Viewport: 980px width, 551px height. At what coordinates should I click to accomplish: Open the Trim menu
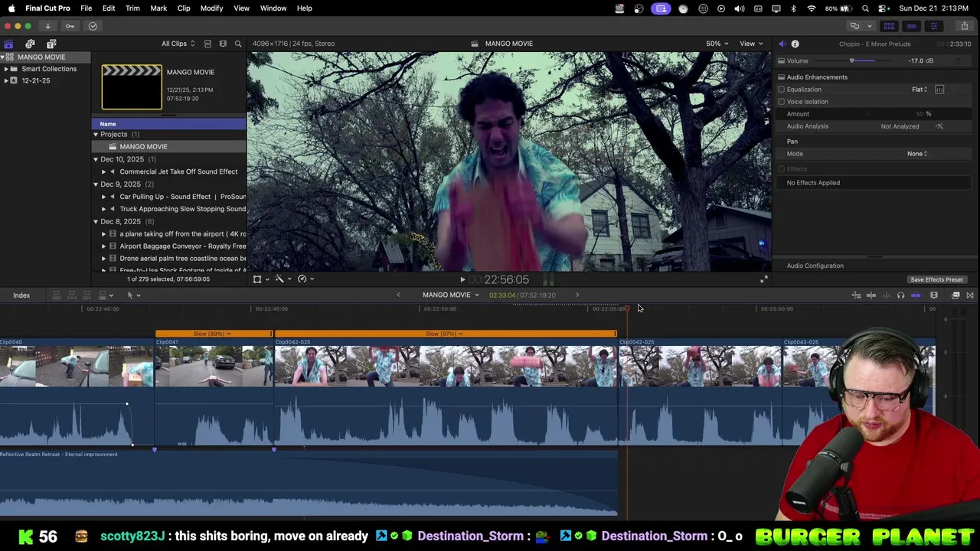(132, 8)
